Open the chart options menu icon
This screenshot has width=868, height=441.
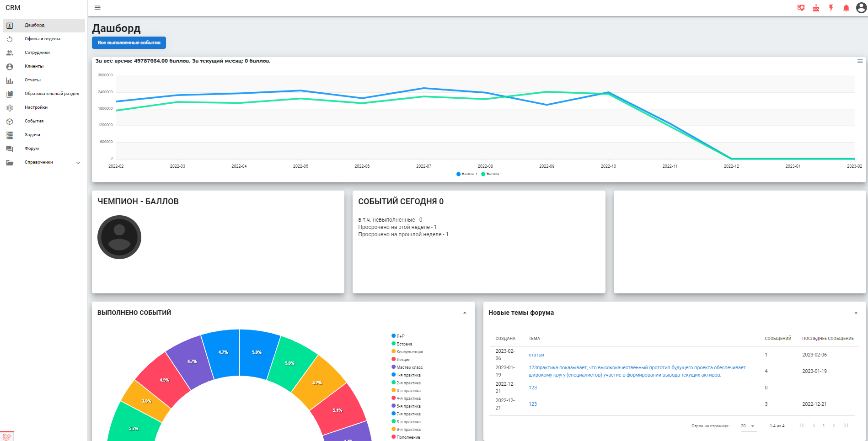[x=860, y=61]
